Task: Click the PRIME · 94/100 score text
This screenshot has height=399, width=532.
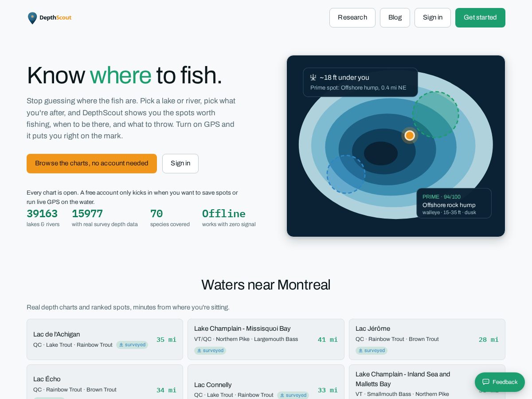Action: tap(442, 197)
